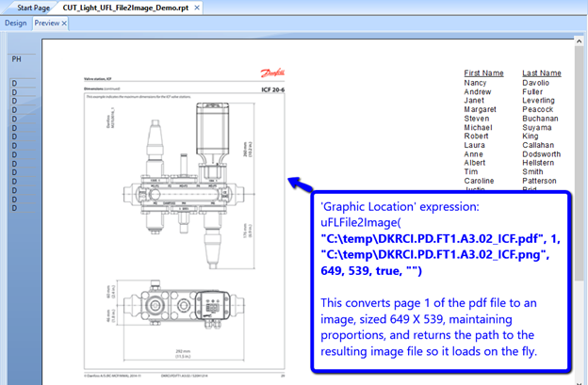Close the CUT_Light_UFL_File2Image_Demo.rpt document tab
This screenshot has width=588, height=385.
tap(197, 8)
